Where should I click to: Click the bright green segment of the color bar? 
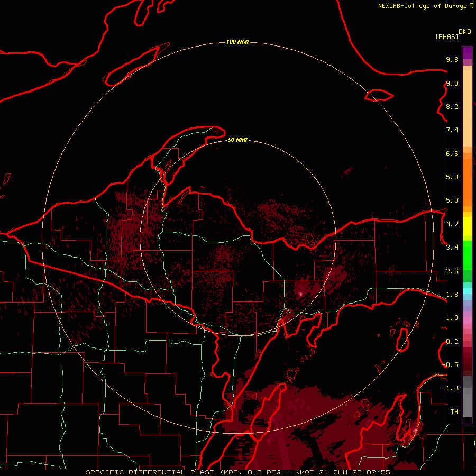coord(467,254)
